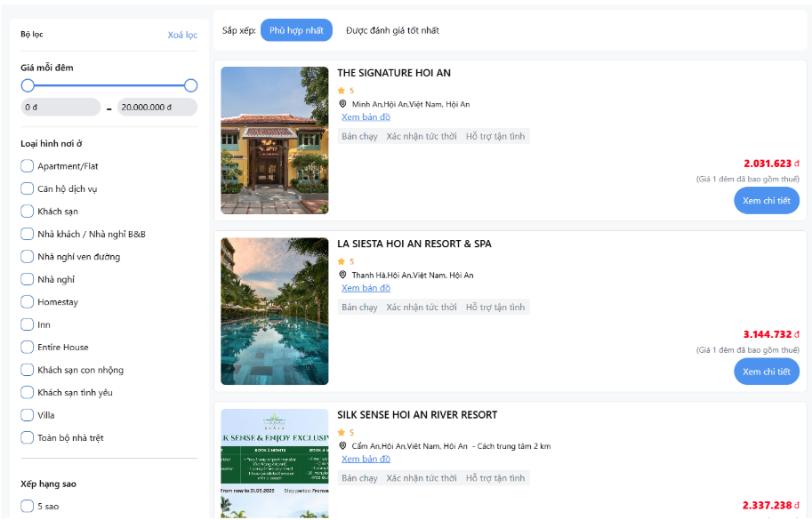Click Xác nhận tức thời tag on La Siesta
The image size is (812, 520).
click(x=422, y=307)
